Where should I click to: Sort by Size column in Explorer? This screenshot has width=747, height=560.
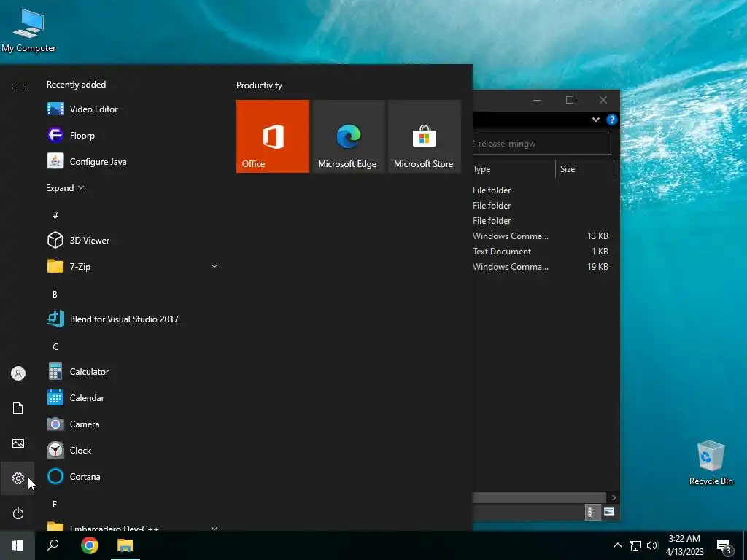tap(585, 169)
